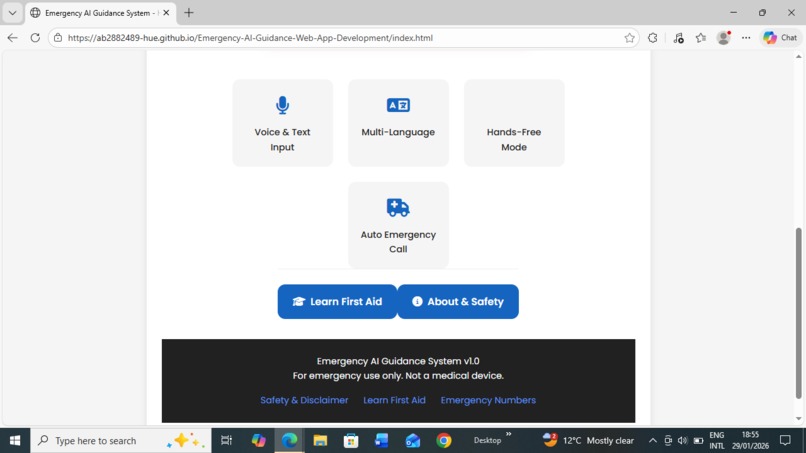Open the Learn First Aid blue button
Screen dimensions: 806x453
click(337, 302)
